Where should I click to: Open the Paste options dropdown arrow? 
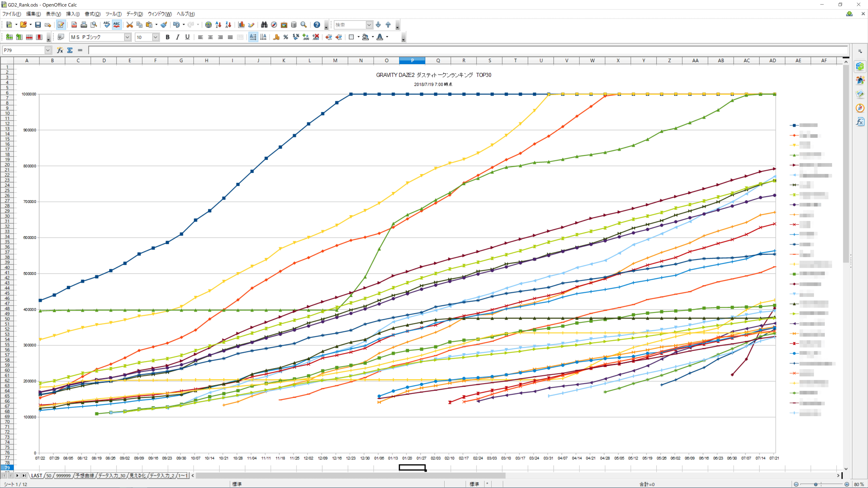click(156, 25)
